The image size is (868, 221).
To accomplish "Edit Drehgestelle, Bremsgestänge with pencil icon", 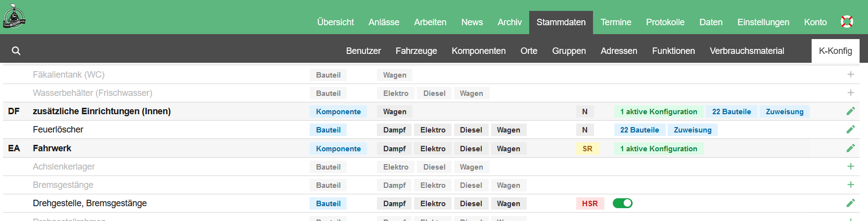I will click(x=851, y=203).
